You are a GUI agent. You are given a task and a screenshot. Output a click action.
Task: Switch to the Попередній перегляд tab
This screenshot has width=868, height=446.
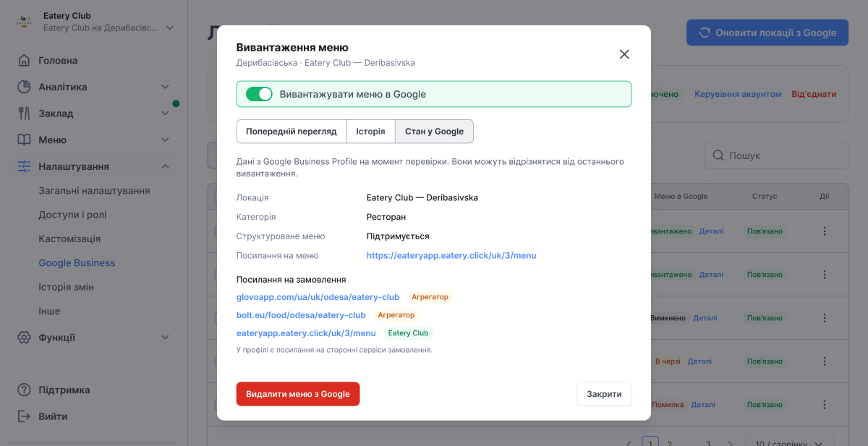click(292, 132)
